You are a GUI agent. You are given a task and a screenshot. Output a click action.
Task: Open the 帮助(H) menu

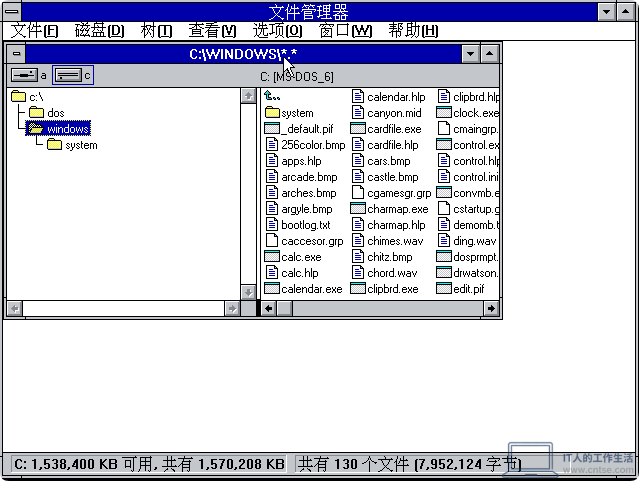(413, 31)
